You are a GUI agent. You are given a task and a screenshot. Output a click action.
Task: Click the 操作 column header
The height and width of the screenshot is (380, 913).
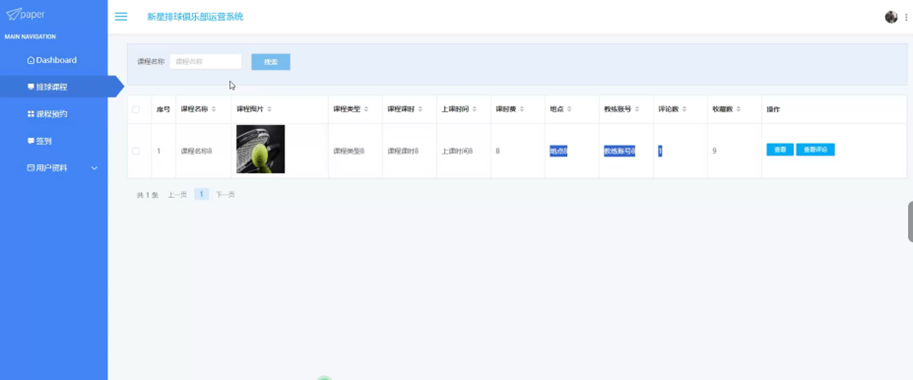(x=773, y=109)
